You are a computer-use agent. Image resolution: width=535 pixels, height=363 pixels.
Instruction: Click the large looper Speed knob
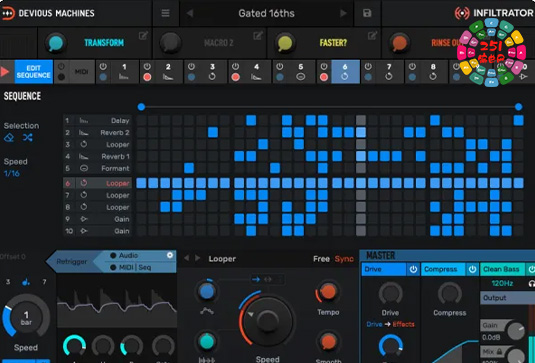(267, 321)
